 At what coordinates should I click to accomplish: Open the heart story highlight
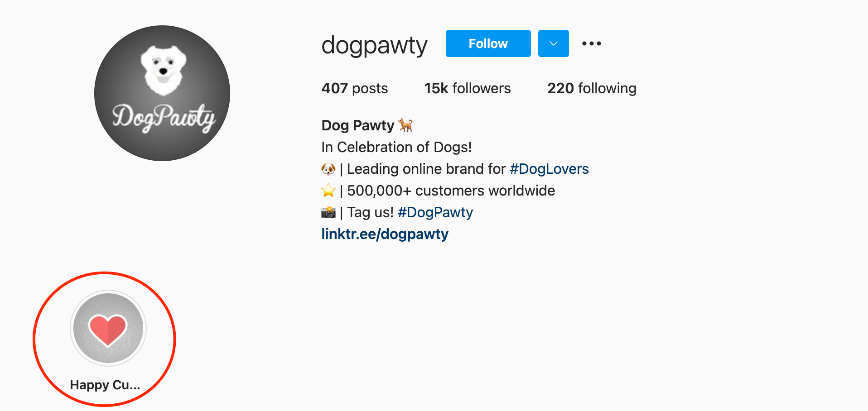click(x=108, y=328)
